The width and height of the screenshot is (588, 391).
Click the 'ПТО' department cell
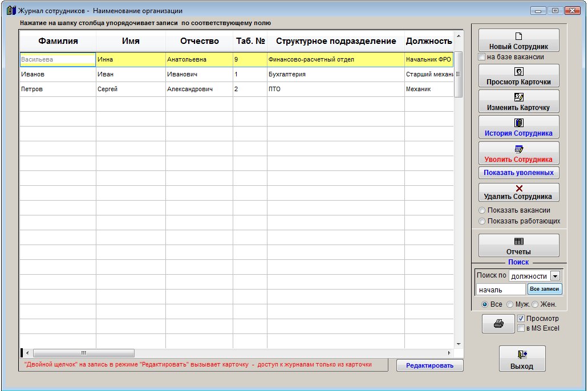(x=335, y=89)
